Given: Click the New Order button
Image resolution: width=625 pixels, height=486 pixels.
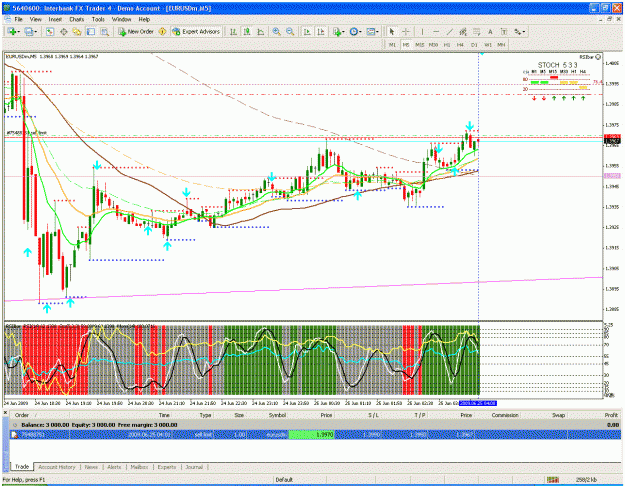Looking at the screenshot, I should pyautogui.click(x=136, y=31).
